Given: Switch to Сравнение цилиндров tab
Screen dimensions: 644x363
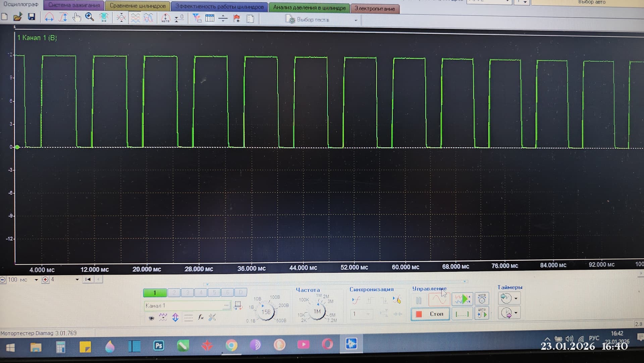Looking at the screenshot, I should pyautogui.click(x=138, y=6).
